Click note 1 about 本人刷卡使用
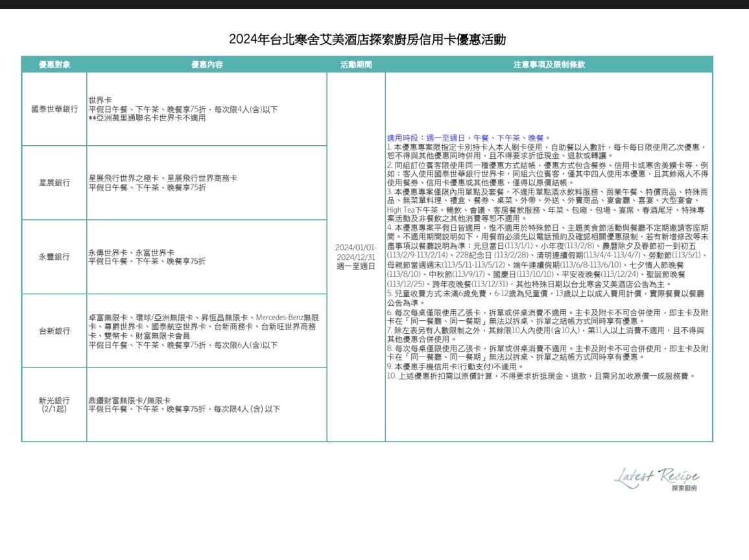Viewport: 749px width, 560px height. 547,151
